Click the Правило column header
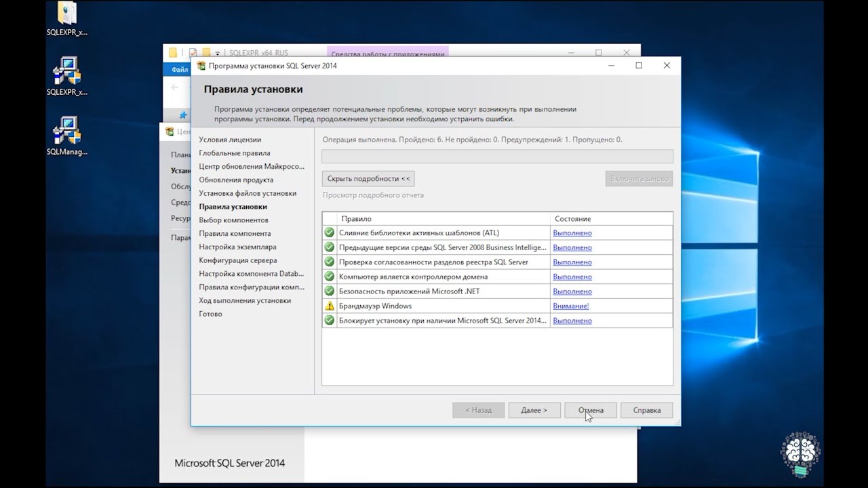The image size is (868, 488). (x=443, y=218)
